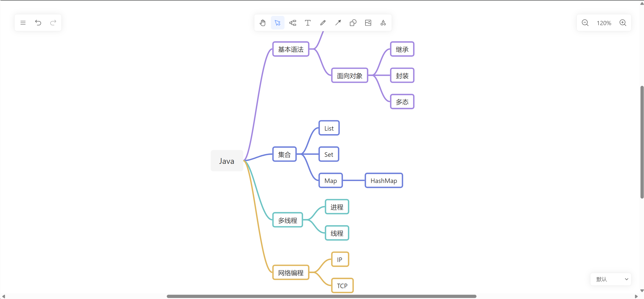
Task: Open the hamburger menu
Action: [23, 23]
